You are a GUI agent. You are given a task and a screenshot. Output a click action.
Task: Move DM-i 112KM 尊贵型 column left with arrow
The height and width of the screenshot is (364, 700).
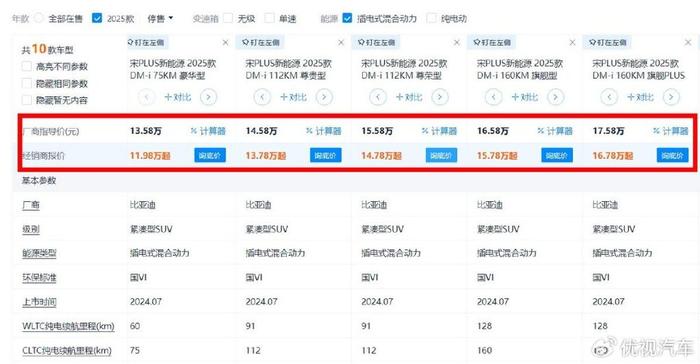[262, 97]
